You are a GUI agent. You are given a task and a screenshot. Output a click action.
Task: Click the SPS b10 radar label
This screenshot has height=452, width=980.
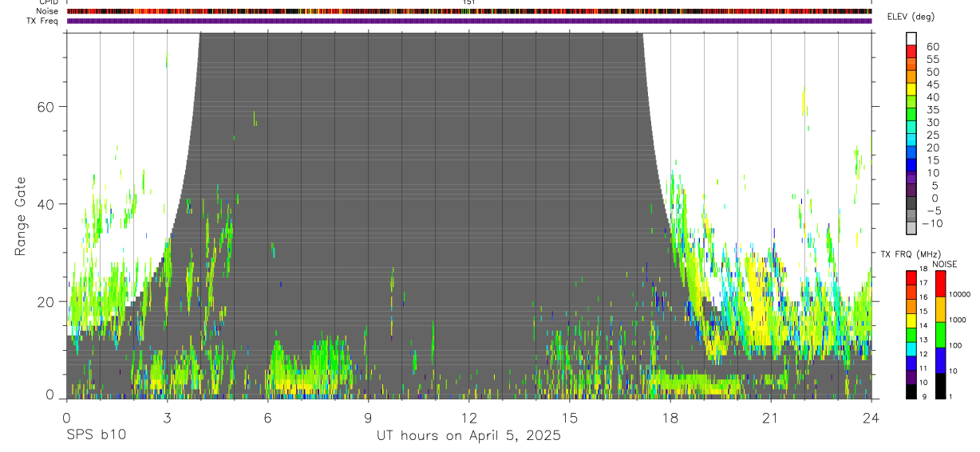[94, 435]
